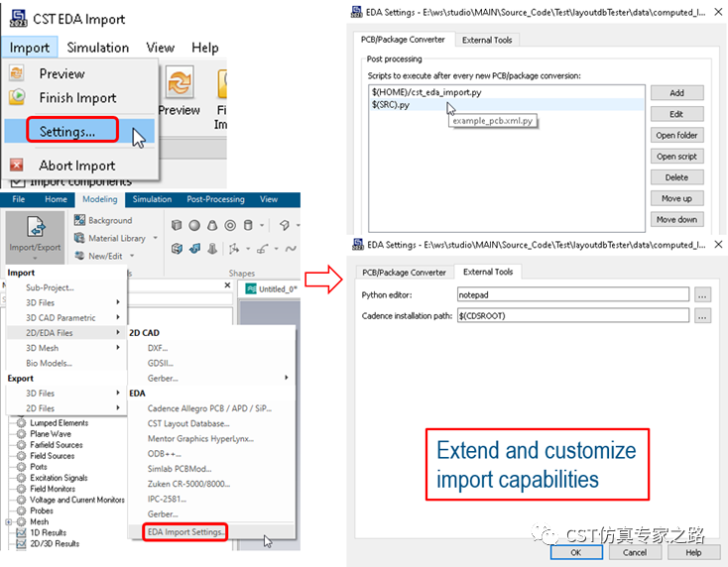
Task: Click the Finish Import menu icon
Action: 17,96
